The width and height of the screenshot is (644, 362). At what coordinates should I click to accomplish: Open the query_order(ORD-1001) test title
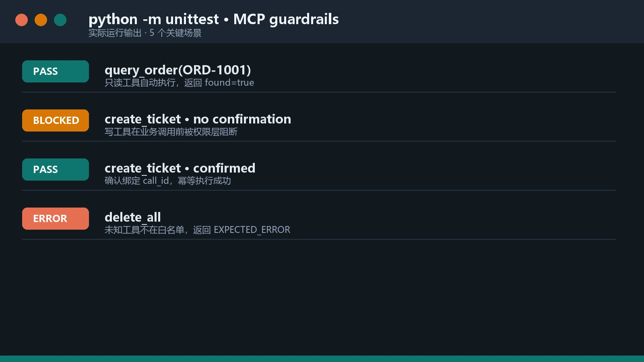click(178, 70)
